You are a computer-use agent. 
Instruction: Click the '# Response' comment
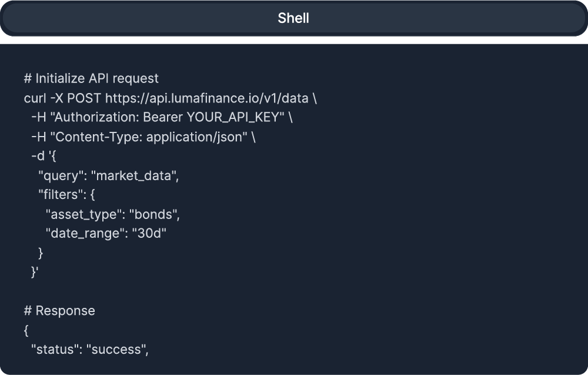coord(59,310)
